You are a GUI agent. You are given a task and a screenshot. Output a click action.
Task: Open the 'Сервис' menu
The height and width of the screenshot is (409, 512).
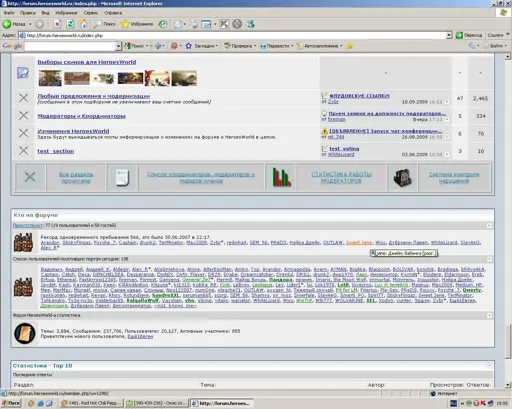coord(91,13)
